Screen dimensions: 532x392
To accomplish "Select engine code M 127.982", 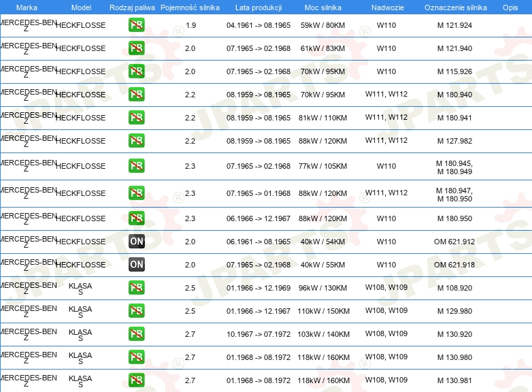I will [x=454, y=140].
